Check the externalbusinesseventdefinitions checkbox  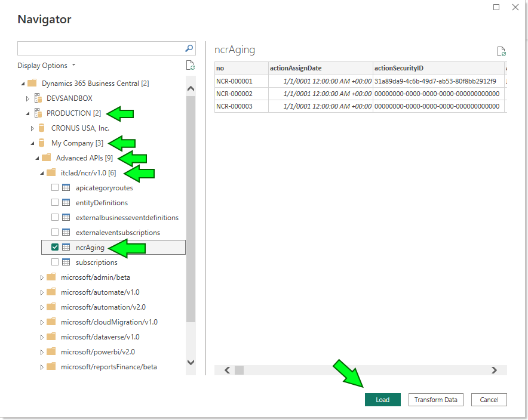[55, 217]
